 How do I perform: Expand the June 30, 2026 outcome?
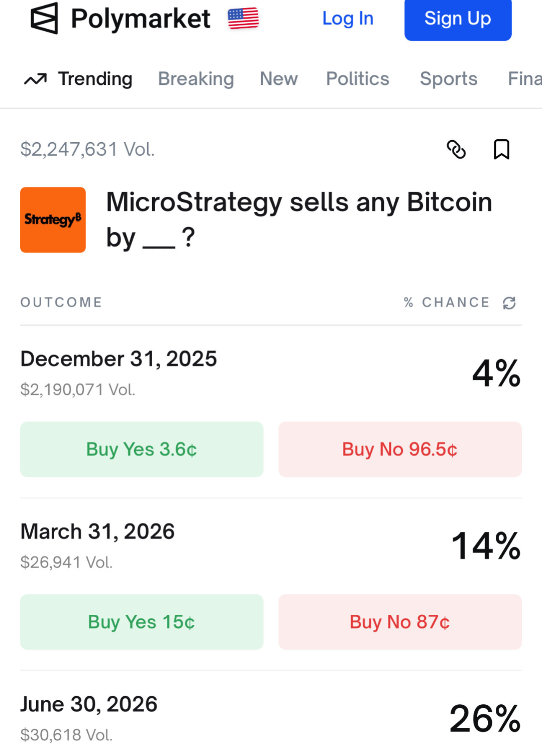pos(89,704)
